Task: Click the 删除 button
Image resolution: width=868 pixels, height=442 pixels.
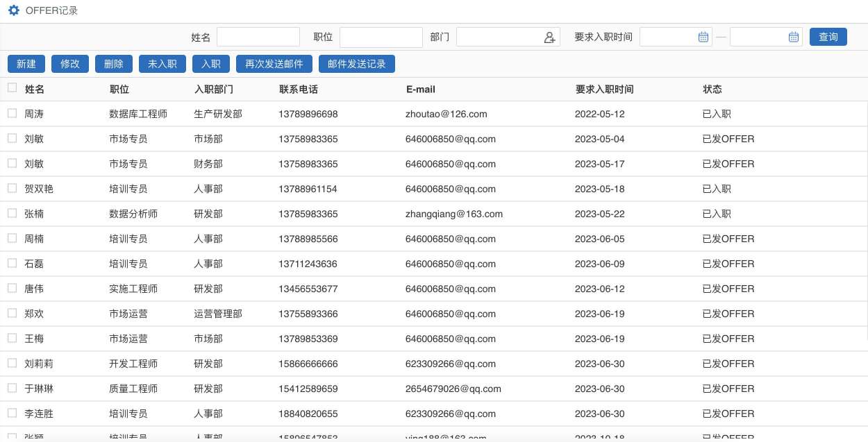Action: (x=113, y=64)
